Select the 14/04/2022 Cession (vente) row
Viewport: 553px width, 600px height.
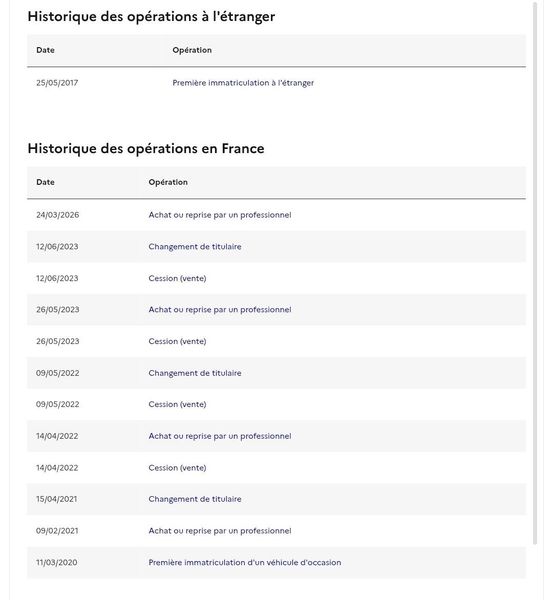pyautogui.click(x=276, y=468)
